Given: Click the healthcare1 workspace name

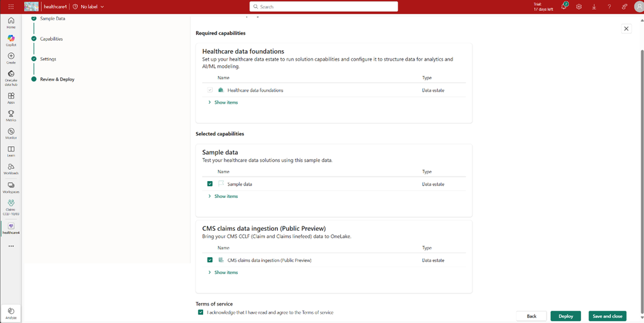Looking at the screenshot, I should (55, 6).
